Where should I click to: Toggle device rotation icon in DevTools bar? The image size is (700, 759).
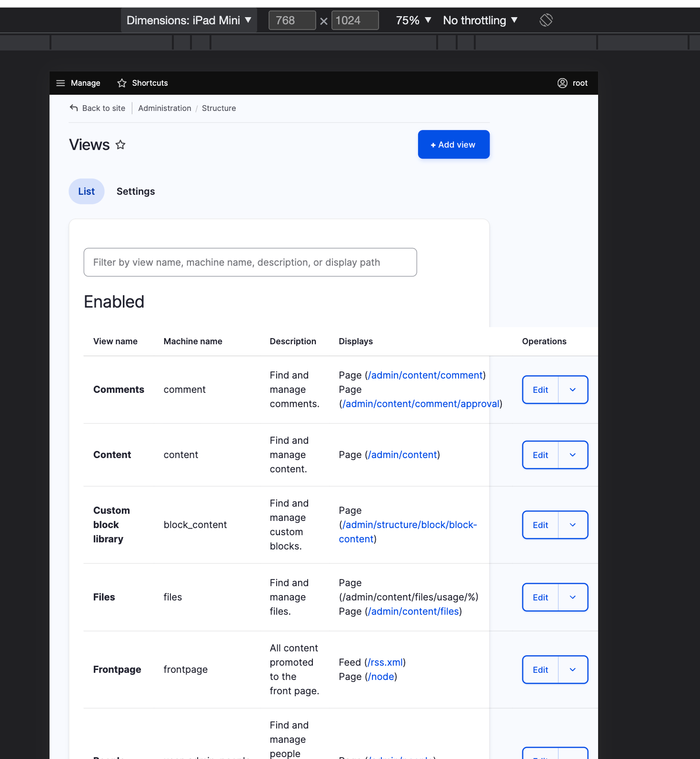point(546,20)
